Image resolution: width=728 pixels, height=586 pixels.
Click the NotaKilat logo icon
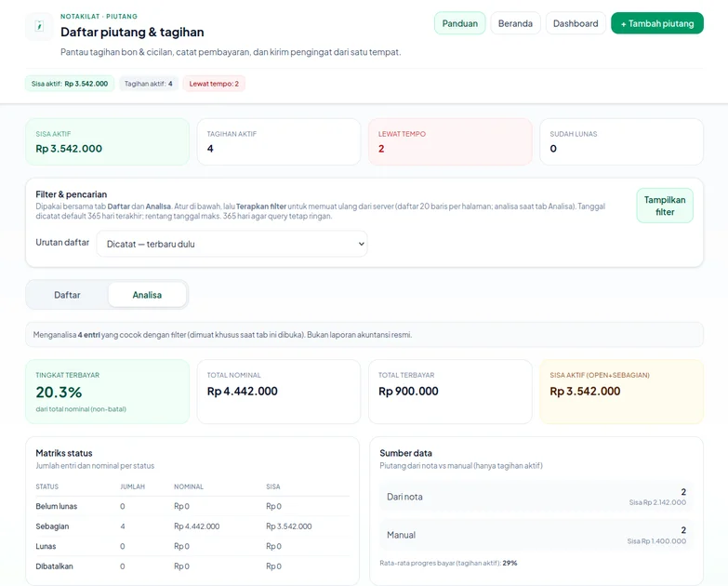pyautogui.click(x=39, y=26)
